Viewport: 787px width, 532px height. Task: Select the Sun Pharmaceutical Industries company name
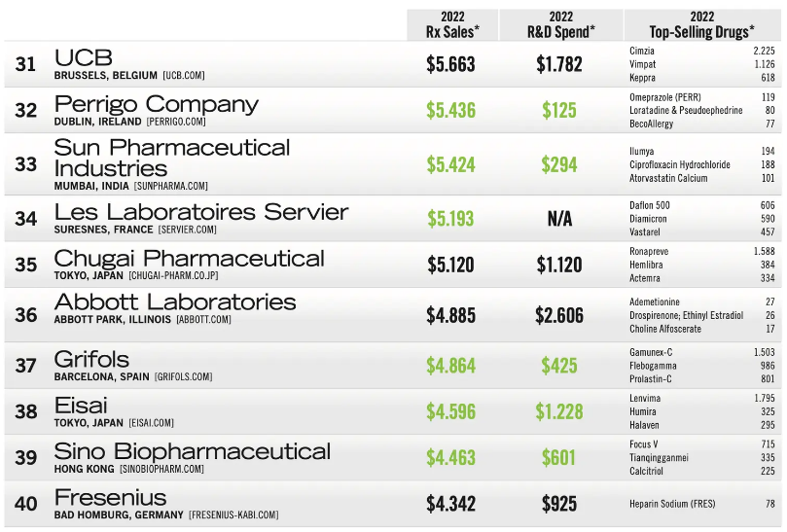point(172,158)
